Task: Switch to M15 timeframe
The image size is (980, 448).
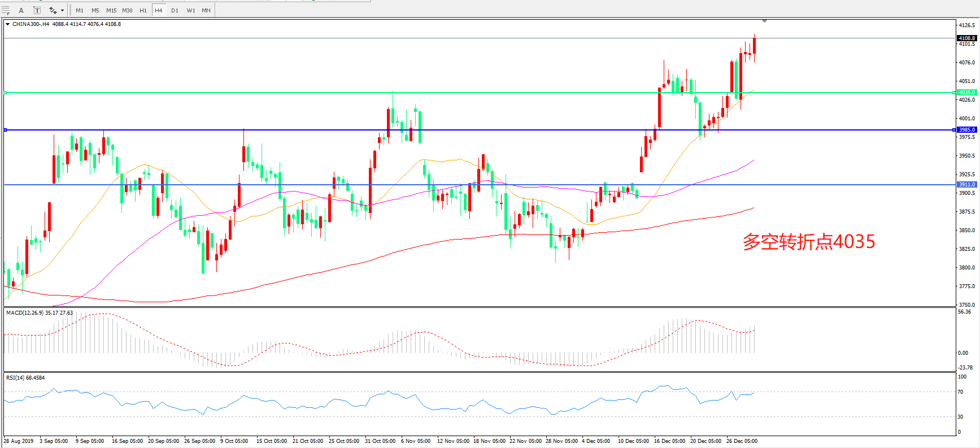Action: pyautogui.click(x=111, y=10)
